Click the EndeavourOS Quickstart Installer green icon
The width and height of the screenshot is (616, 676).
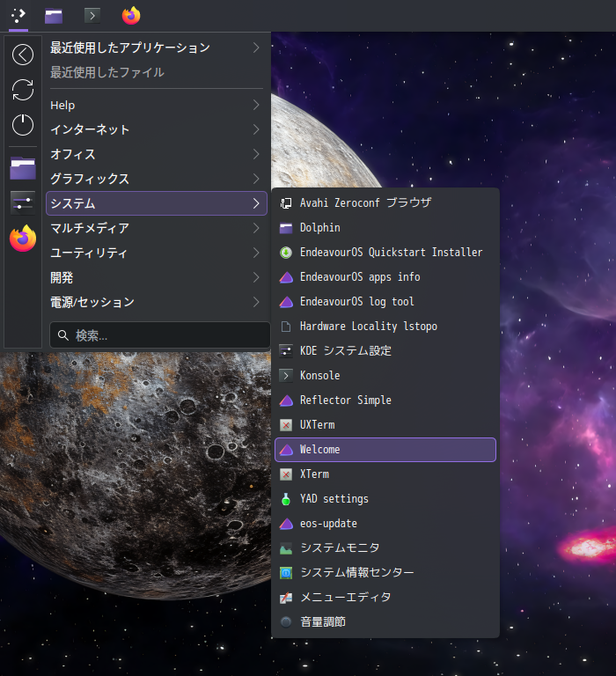coord(286,253)
